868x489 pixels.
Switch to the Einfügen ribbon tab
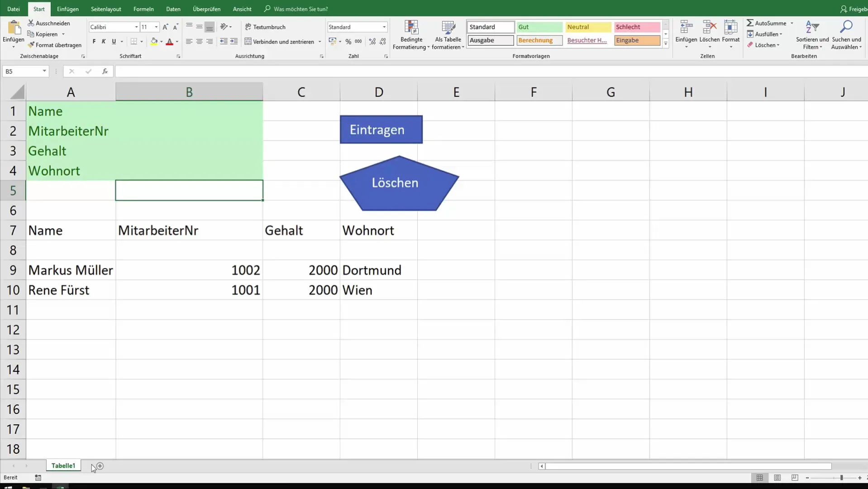pyautogui.click(x=68, y=9)
